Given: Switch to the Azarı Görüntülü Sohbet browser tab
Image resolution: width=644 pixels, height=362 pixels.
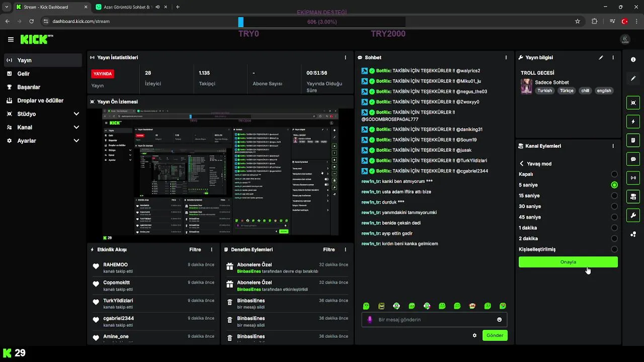Looking at the screenshot, I should pos(132,7).
